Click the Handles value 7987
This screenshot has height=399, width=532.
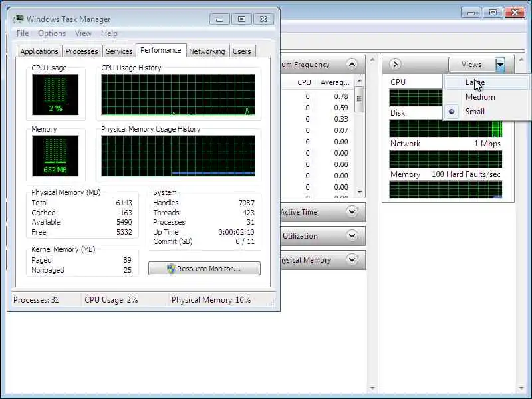pos(247,203)
